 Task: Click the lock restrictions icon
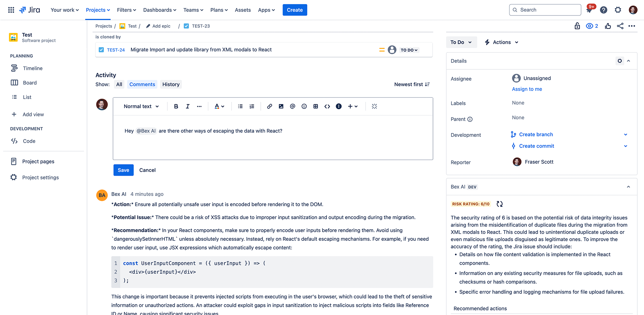pos(577,26)
